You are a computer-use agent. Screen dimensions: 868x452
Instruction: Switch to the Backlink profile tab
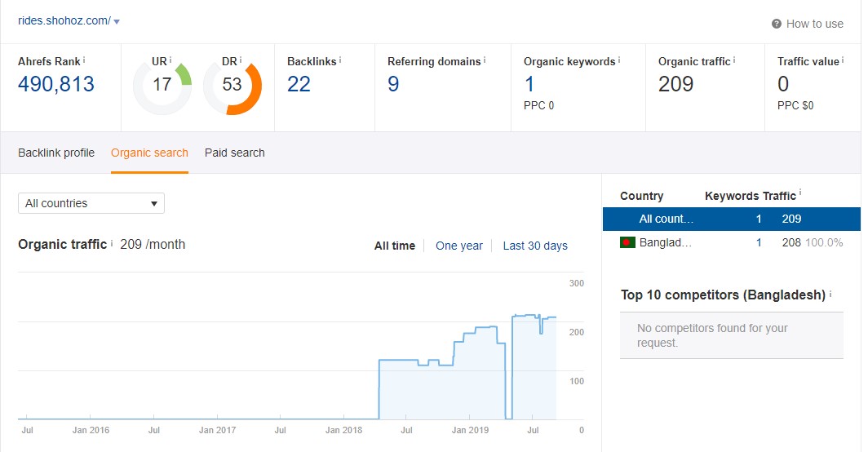click(56, 153)
